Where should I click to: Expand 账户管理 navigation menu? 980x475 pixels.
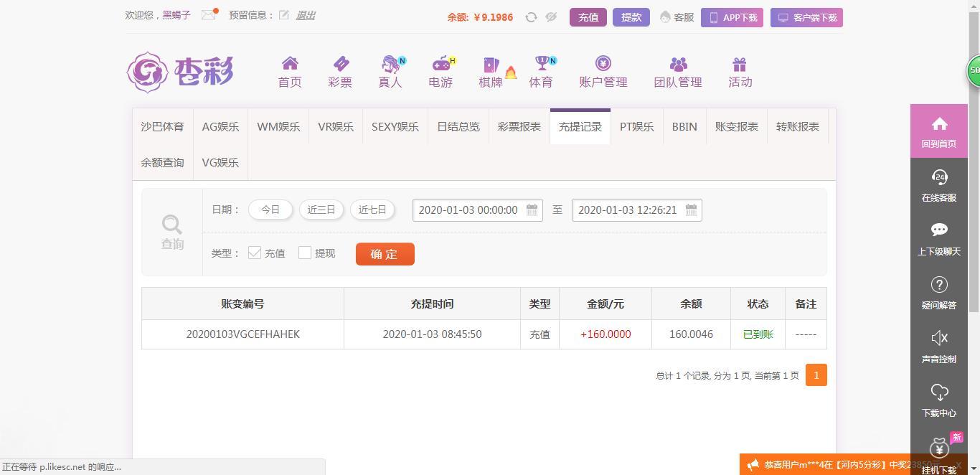(x=603, y=72)
